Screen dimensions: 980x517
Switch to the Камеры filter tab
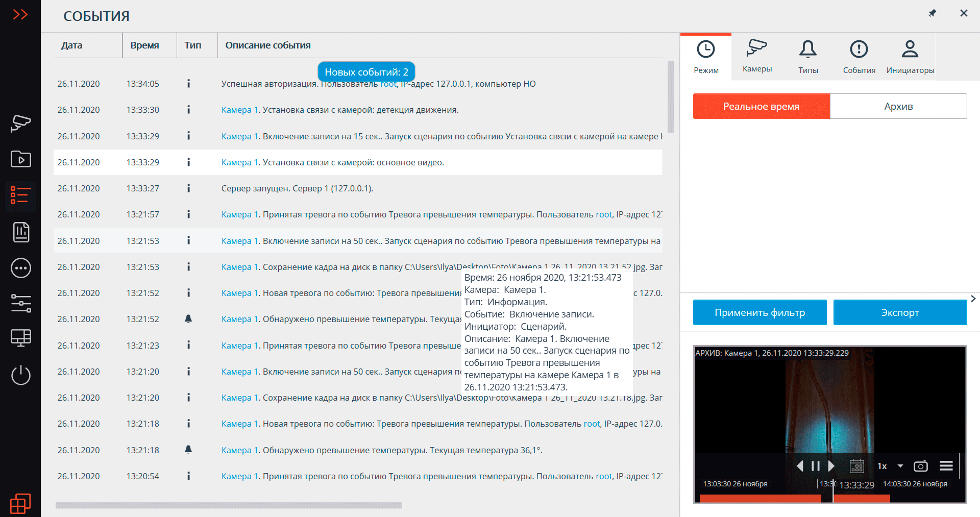click(x=757, y=57)
